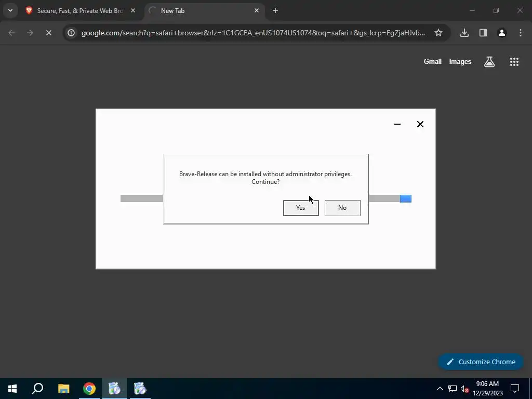Close the New Tab tab
This screenshot has width=532, height=399.
pyautogui.click(x=257, y=10)
